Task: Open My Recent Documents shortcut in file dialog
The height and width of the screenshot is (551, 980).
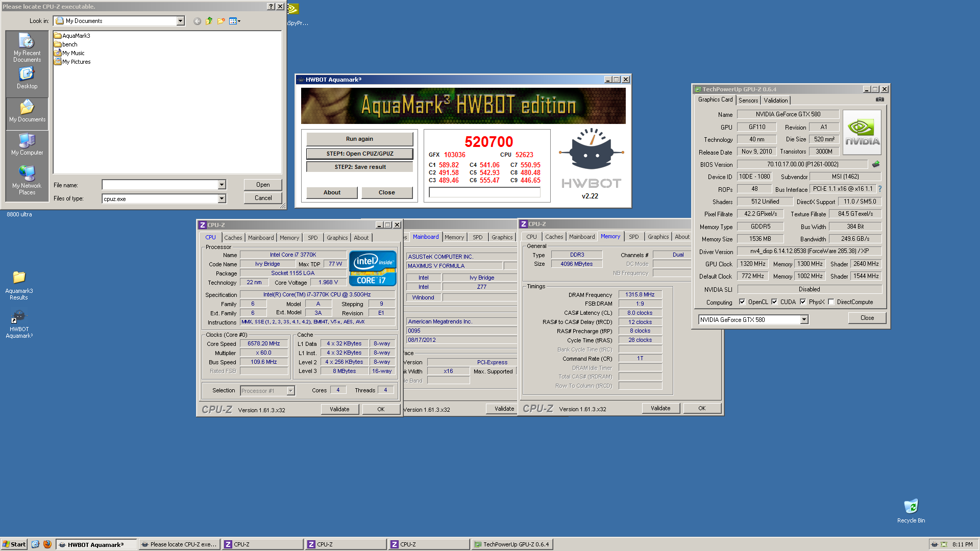Action: tap(27, 47)
